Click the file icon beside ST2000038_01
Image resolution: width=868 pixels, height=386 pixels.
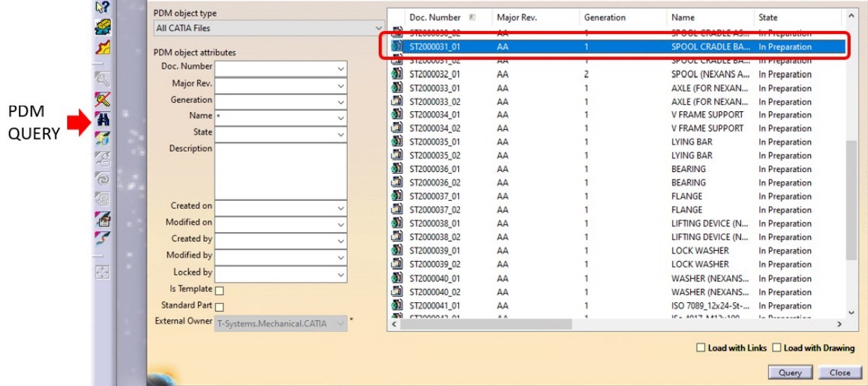click(x=397, y=224)
